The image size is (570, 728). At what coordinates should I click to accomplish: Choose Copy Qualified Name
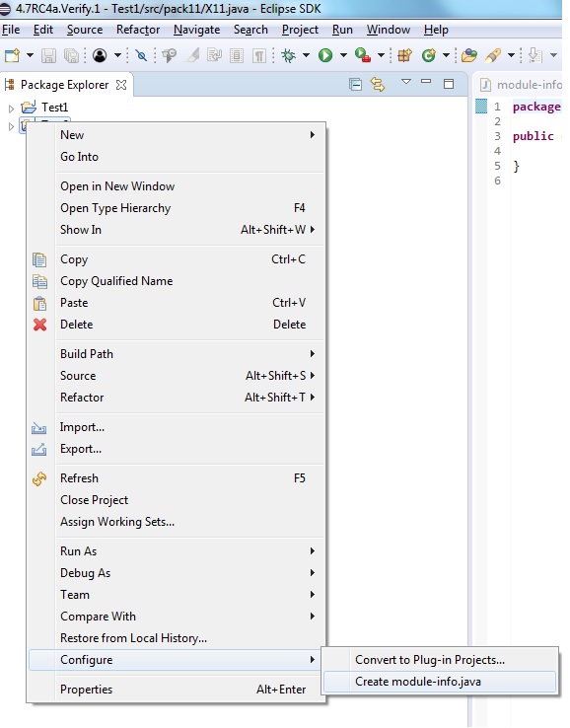[177, 281]
